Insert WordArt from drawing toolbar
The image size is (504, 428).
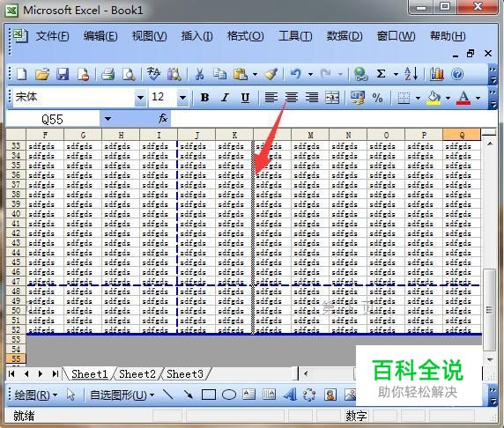pos(290,395)
